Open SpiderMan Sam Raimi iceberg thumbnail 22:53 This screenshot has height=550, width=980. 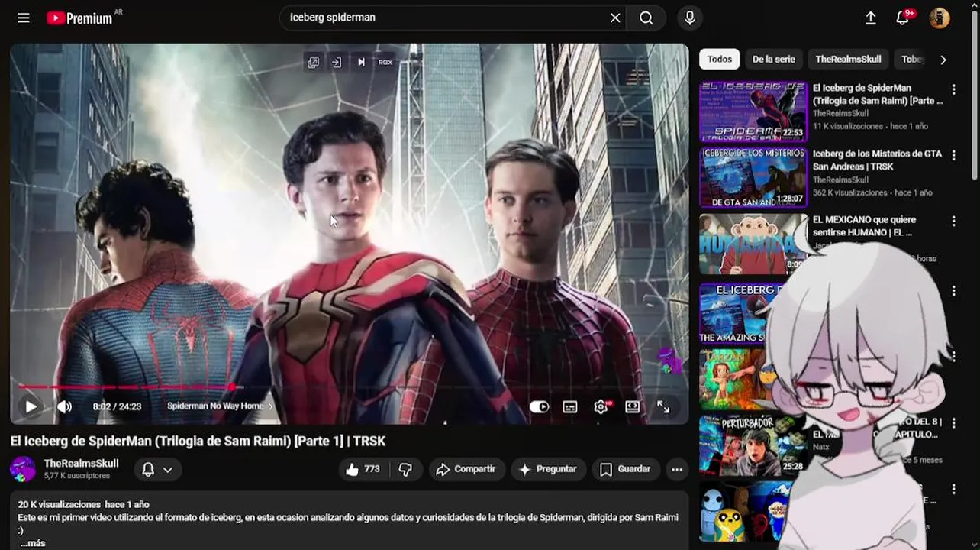coord(753,112)
